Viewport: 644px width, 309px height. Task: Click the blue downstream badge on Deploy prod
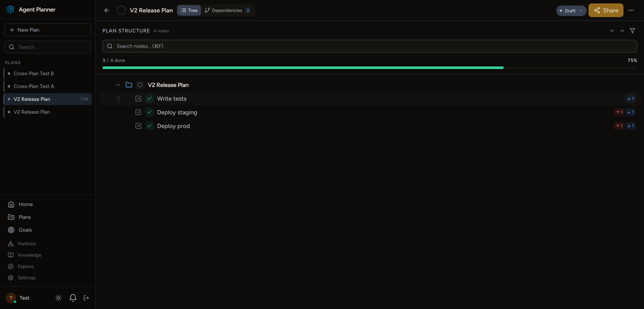tap(630, 126)
